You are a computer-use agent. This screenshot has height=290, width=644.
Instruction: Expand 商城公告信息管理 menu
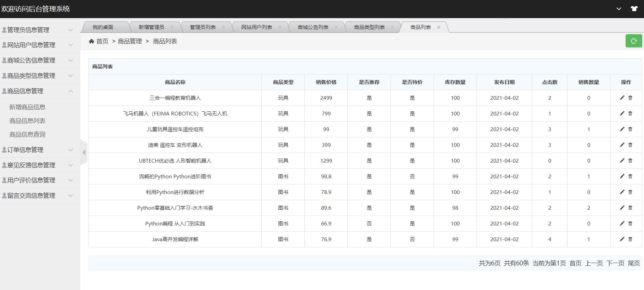pos(40,60)
